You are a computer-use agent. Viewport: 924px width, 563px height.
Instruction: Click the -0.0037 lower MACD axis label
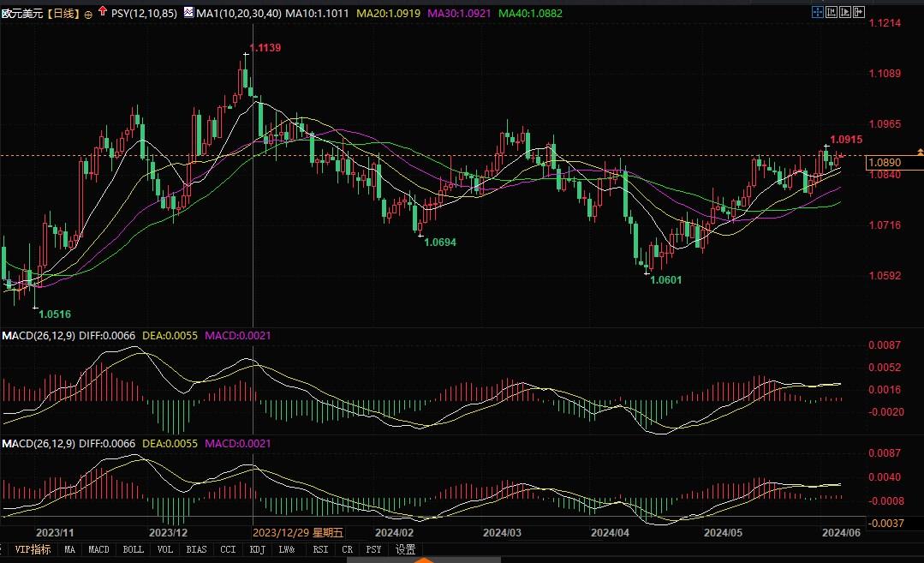click(x=885, y=523)
